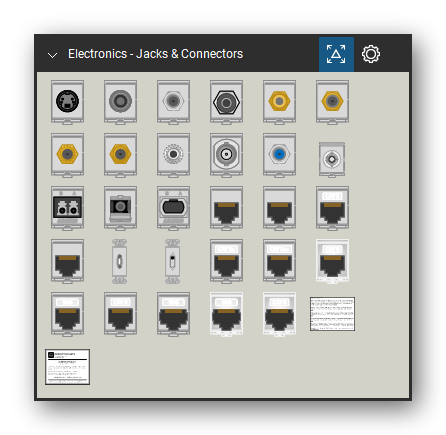Select the black-outlined hex F connector
The height and width of the screenshot is (435, 446).
click(x=226, y=102)
